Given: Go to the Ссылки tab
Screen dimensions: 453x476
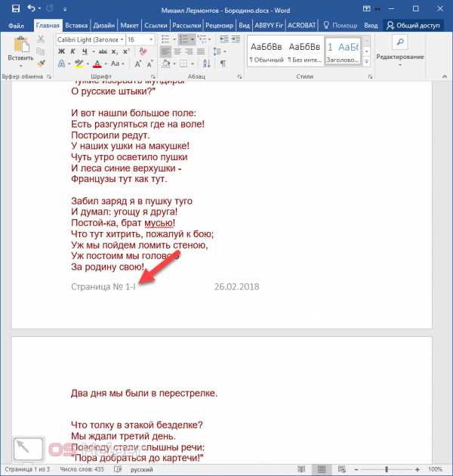Looking at the screenshot, I should point(156,26).
